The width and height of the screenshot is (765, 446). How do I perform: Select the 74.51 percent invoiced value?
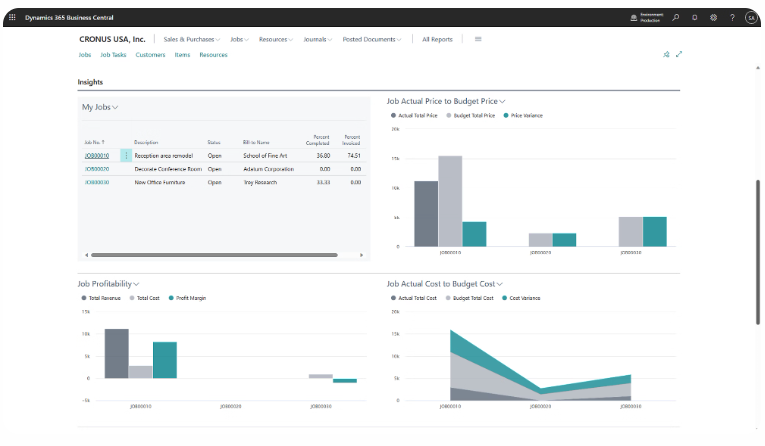pyautogui.click(x=354, y=156)
